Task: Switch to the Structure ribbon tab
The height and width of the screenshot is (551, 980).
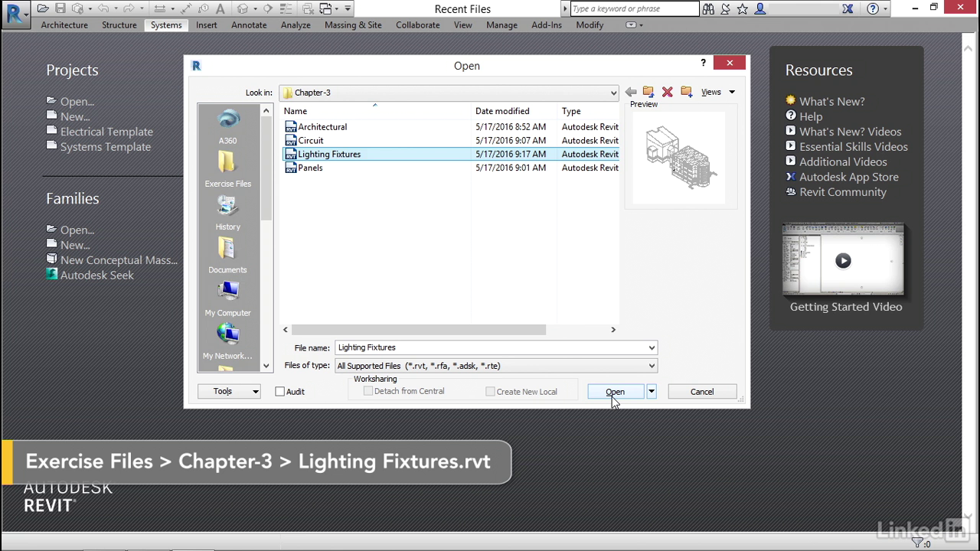Action: 119,25
